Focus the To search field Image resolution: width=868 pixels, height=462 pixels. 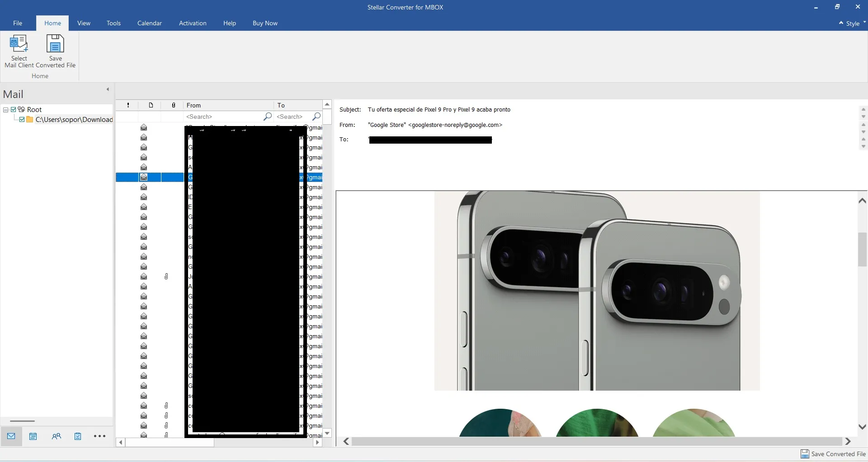[x=293, y=117]
